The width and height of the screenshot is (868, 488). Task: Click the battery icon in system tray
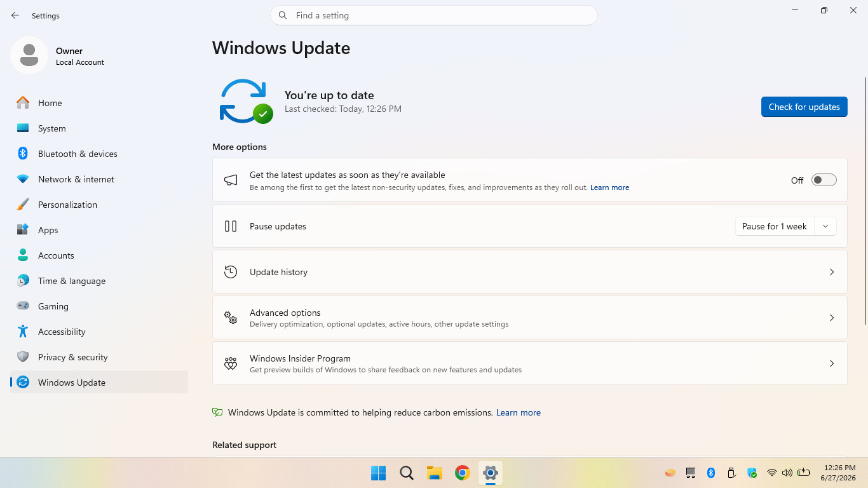804,473
